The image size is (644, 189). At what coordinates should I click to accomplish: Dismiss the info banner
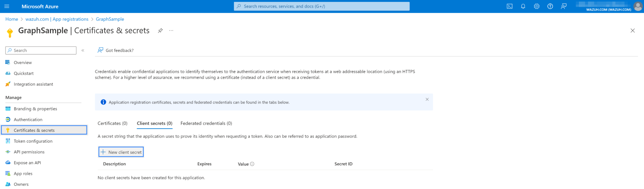coord(427,99)
